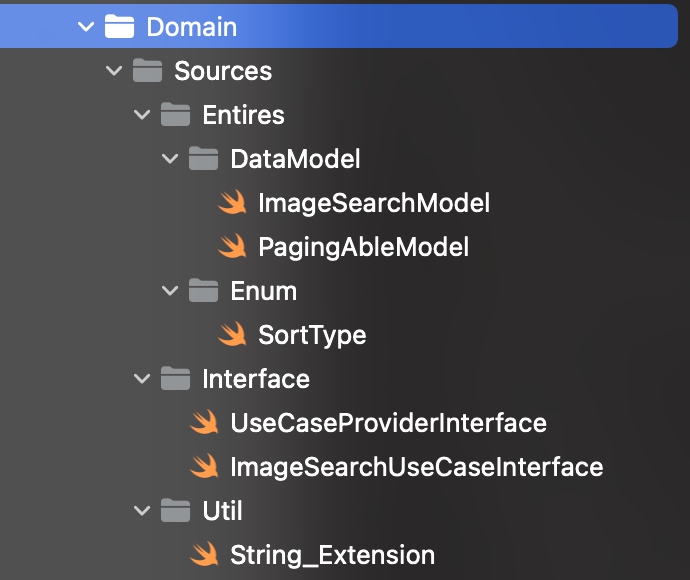The width and height of the screenshot is (690, 580).
Task: Collapse the Domain group chevron
Action: 86,27
